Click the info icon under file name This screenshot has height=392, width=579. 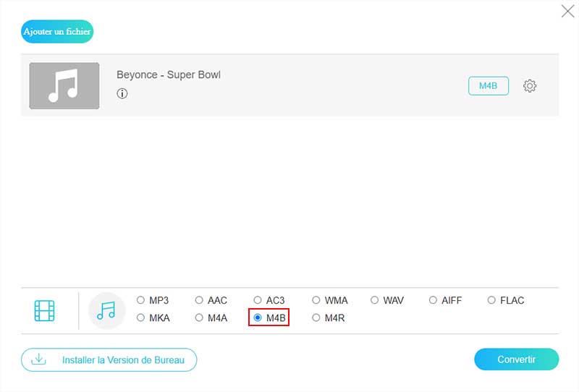point(122,93)
